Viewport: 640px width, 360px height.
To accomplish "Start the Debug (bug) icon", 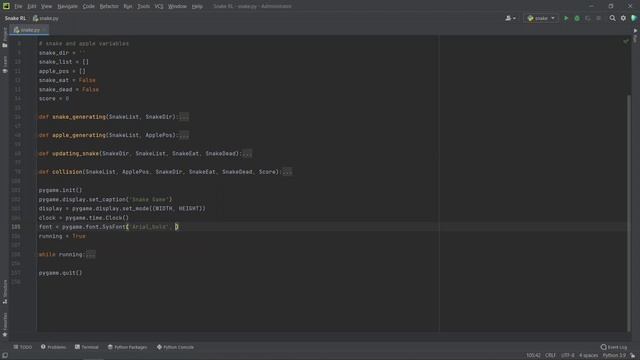I will 577,18.
